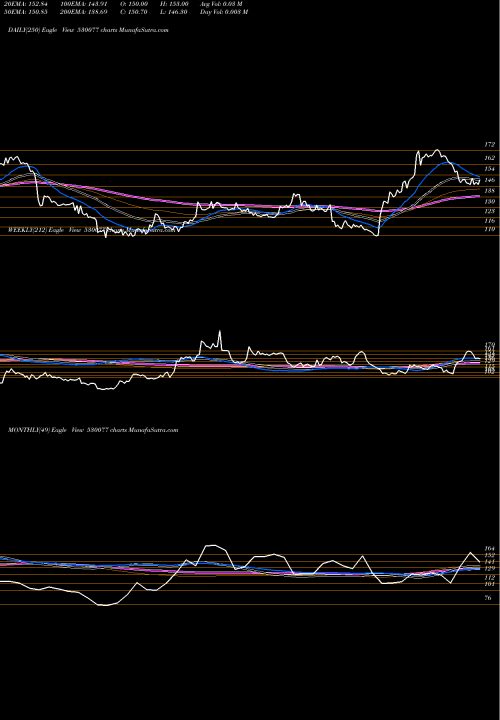Click the 172 price level on daily chart
The image size is (500, 720).
coord(489,144)
